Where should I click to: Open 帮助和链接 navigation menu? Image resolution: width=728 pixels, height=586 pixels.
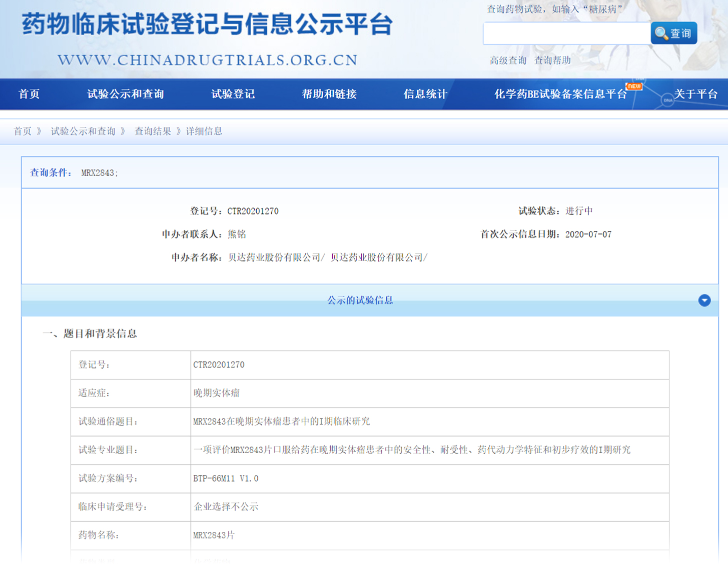(329, 94)
